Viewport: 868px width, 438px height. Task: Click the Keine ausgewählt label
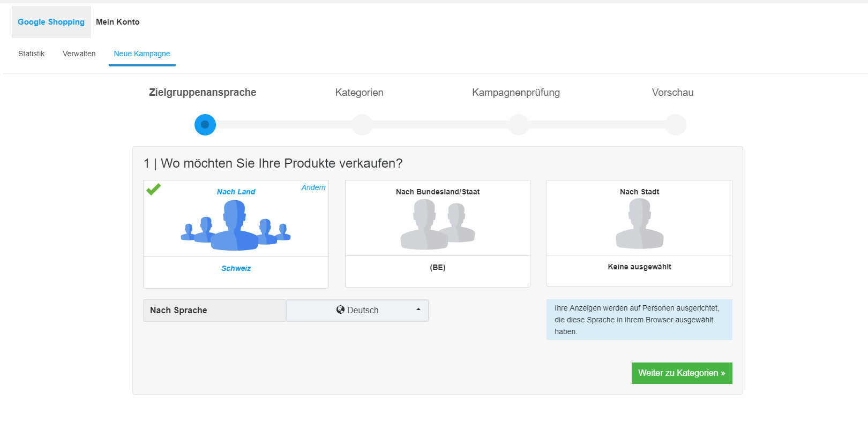640,267
